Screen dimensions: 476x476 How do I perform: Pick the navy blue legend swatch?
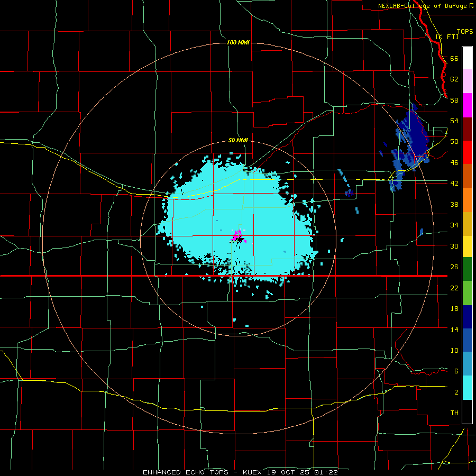(x=467, y=317)
